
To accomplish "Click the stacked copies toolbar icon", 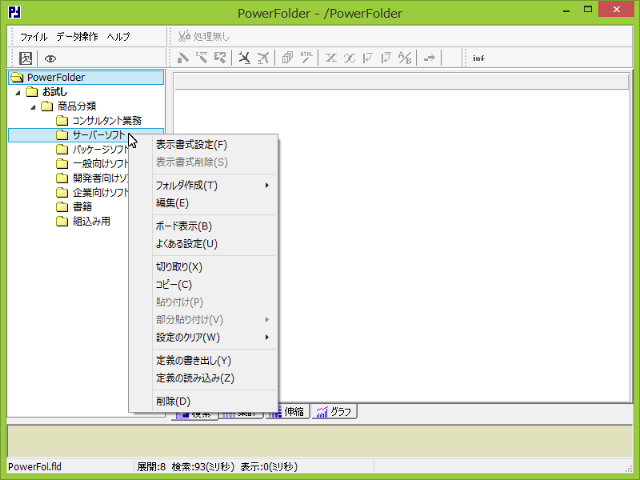I will click(x=287, y=58).
